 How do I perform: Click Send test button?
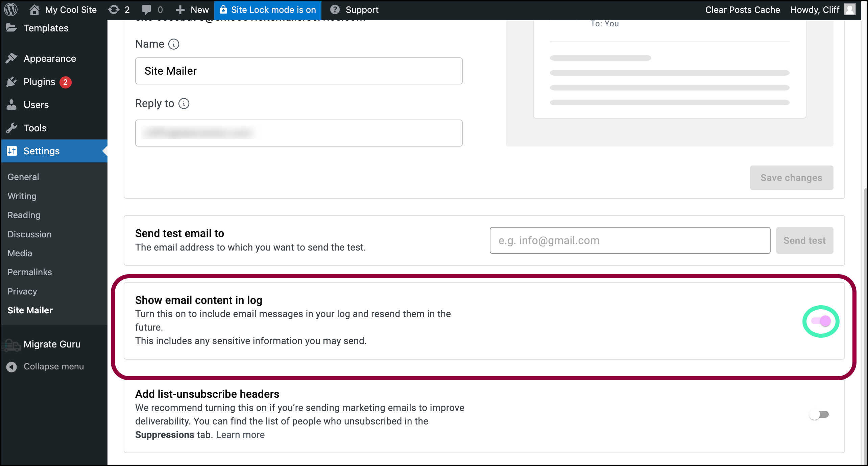(x=804, y=240)
